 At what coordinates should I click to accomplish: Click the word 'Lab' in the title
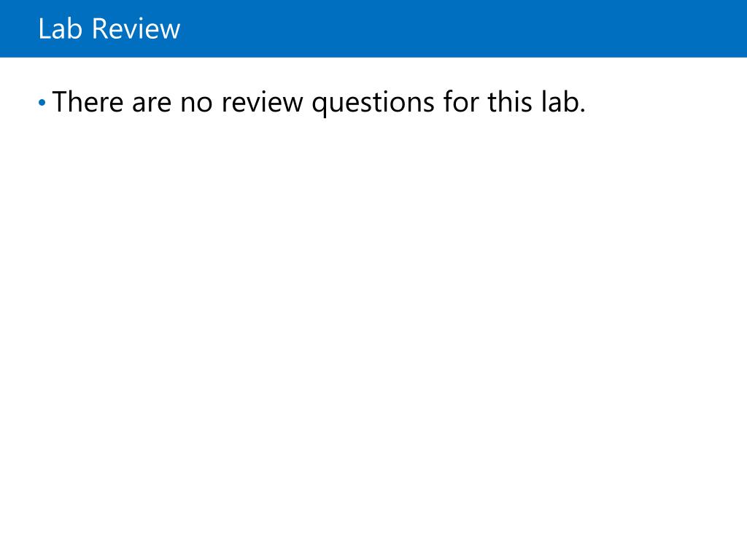(x=60, y=28)
